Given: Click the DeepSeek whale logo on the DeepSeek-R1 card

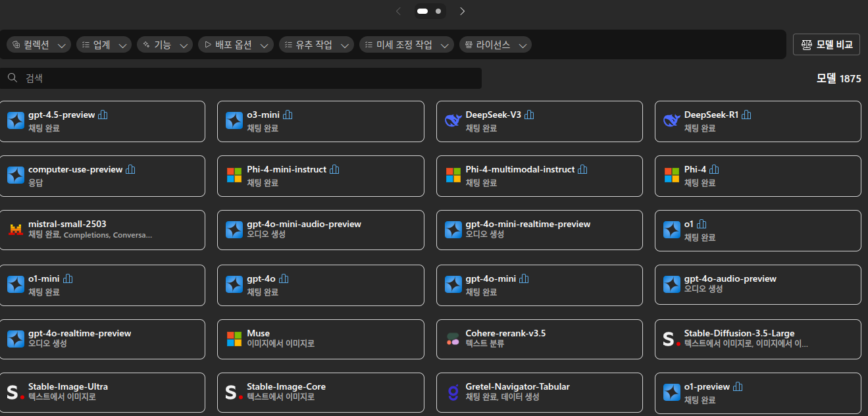Looking at the screenshot, I should click(671, 120).
